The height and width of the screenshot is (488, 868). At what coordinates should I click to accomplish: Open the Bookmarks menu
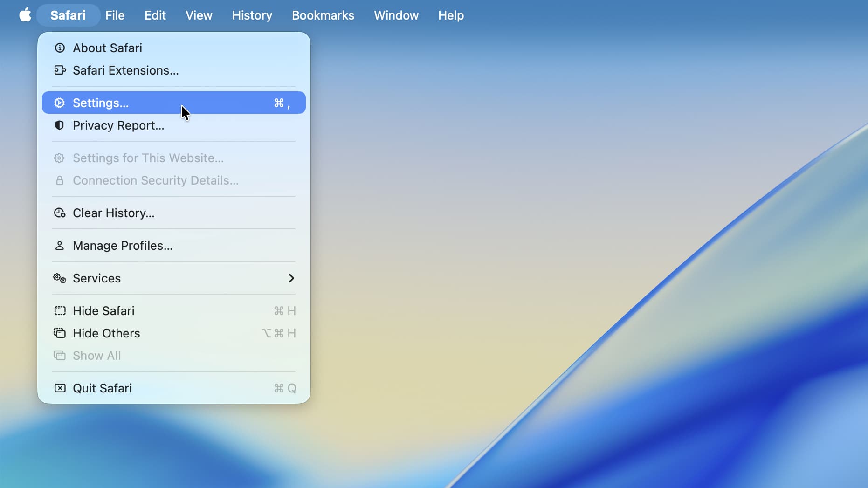[323, 15]
